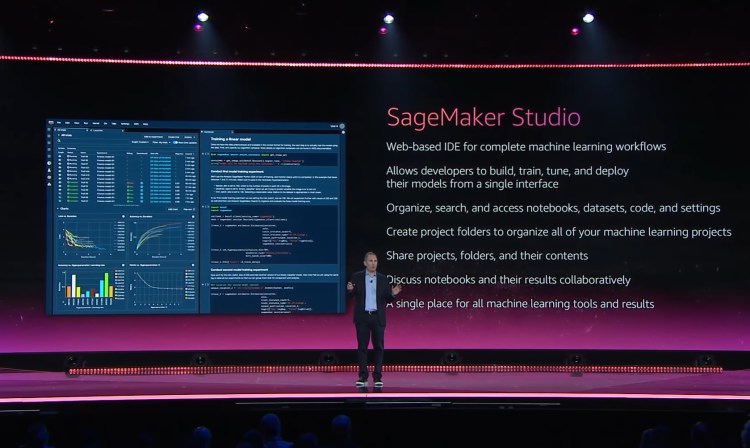This screenshot has height=448, width=750.
Task: Click the Web-based IDE for complete machine learning workflows line
Action: 526,147
